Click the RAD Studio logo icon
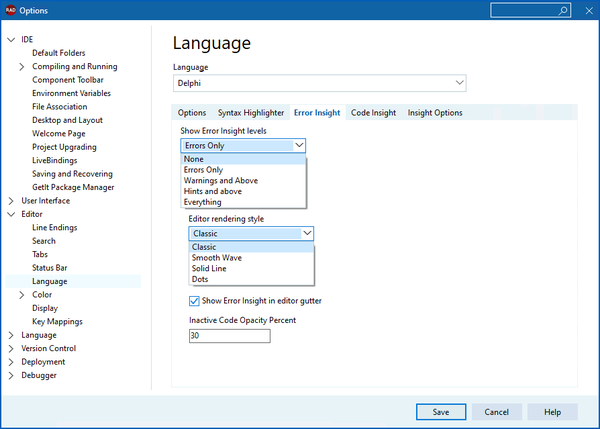Screen dimensions: 600x429 point(10,10)
